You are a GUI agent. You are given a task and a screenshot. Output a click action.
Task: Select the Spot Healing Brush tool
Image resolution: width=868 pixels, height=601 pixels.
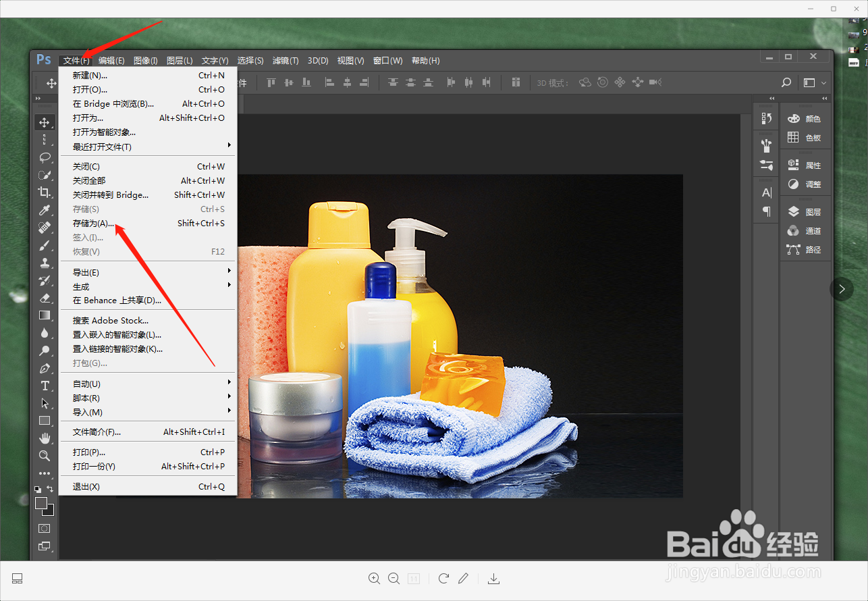[x=45, y=228]
